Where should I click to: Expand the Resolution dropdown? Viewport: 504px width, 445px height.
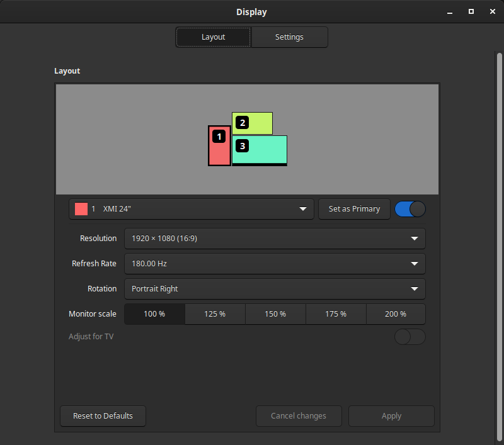pos(275,239)
